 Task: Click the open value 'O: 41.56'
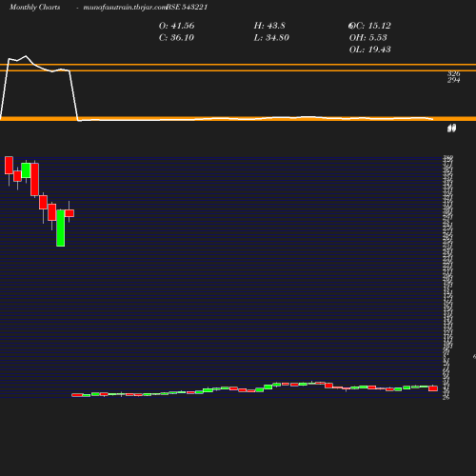click(x=176, y=26)
